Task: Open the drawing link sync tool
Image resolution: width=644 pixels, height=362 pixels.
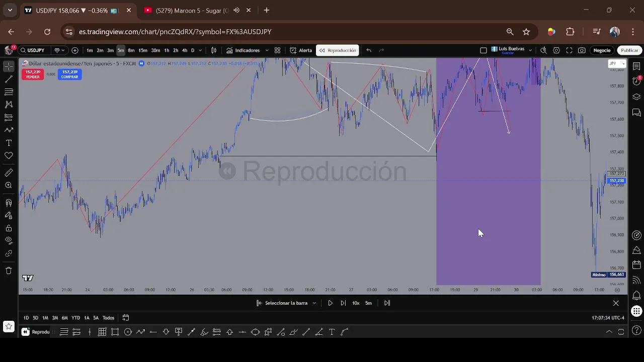Action: tap(9, 253)
